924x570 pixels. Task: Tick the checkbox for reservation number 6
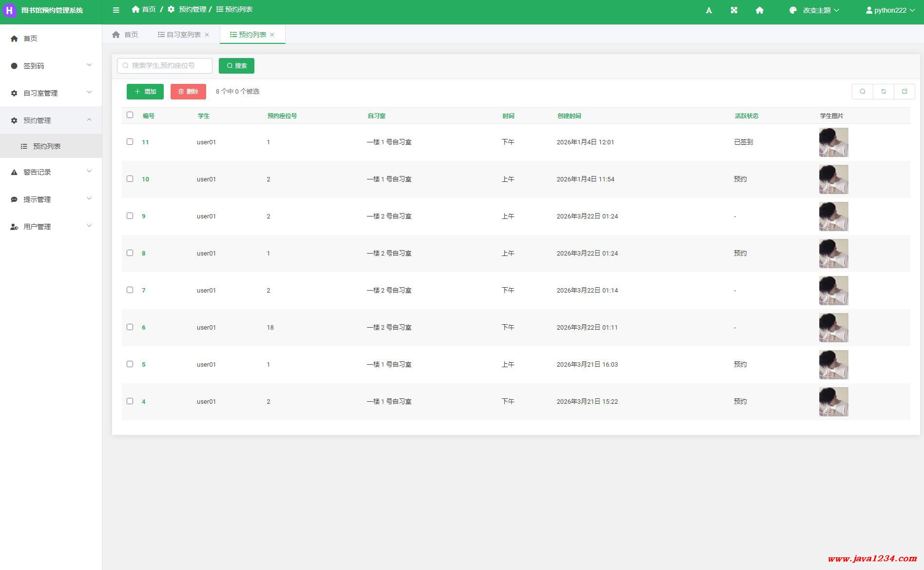tap(130, 327)
